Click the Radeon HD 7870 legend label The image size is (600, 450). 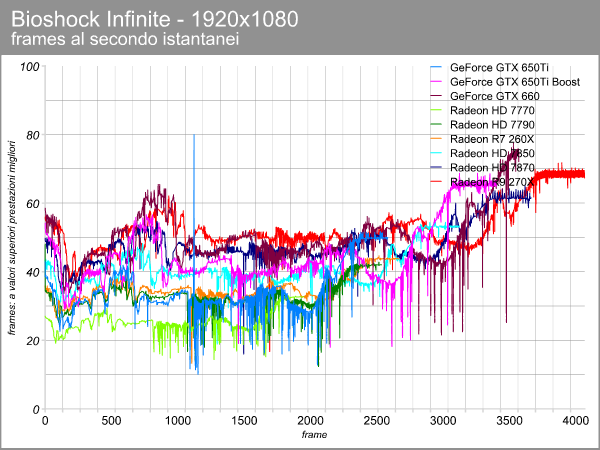(x=492, y=168)
